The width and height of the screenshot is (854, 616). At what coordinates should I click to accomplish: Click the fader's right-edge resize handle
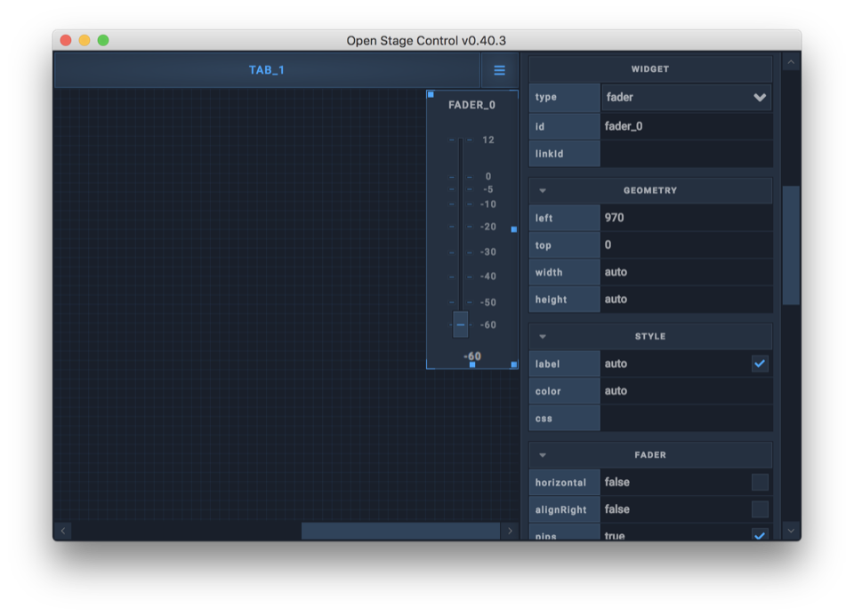(x=514, y=229)
